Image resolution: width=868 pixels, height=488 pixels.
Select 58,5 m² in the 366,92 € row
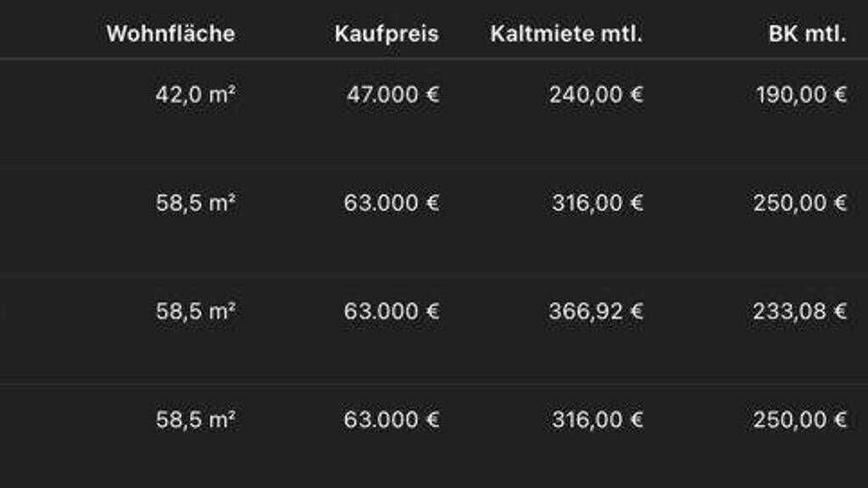click(x=195, y=311)
